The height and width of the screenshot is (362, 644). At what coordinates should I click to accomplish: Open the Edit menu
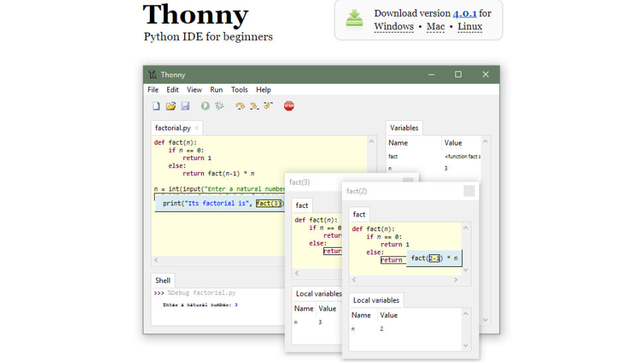[173, 90]
